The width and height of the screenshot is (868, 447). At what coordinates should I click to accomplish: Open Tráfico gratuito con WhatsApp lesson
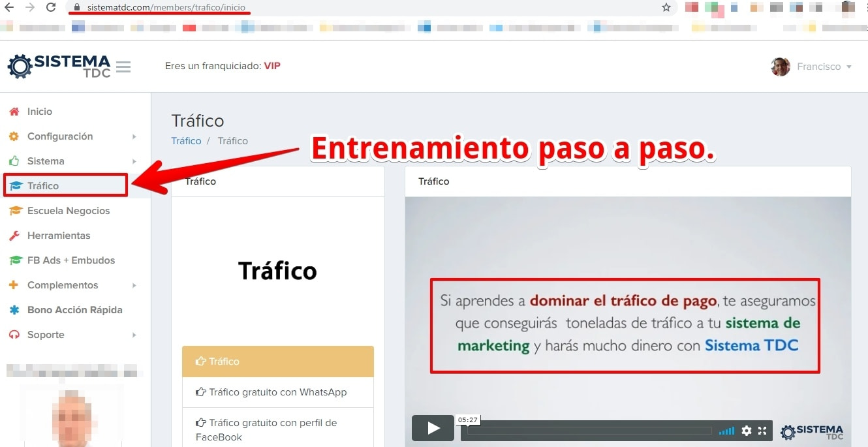(278, 392)
